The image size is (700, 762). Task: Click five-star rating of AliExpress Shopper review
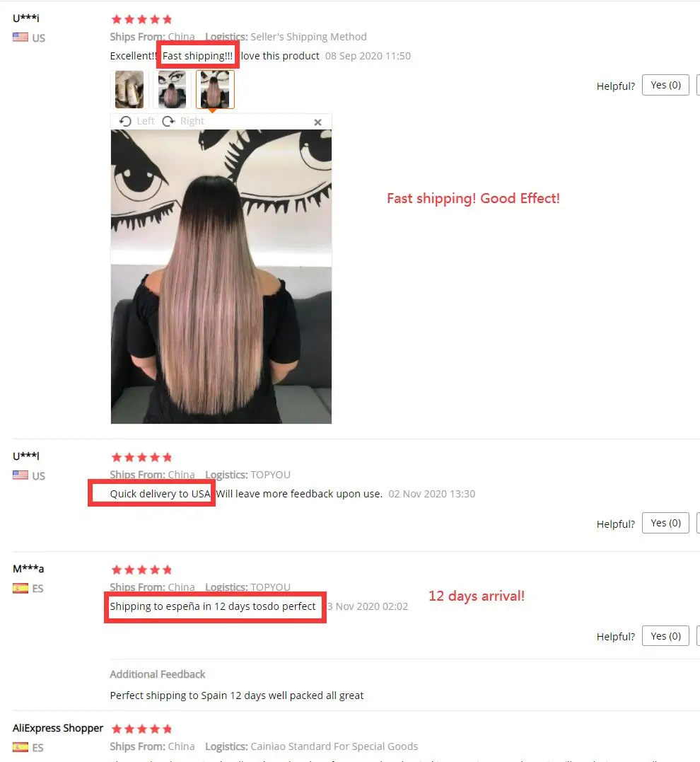pos(141,729)
